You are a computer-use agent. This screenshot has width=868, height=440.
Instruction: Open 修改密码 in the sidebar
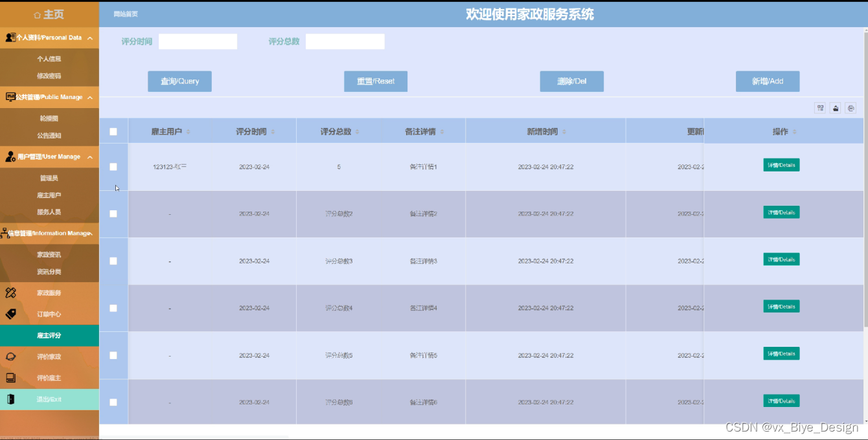49,76
